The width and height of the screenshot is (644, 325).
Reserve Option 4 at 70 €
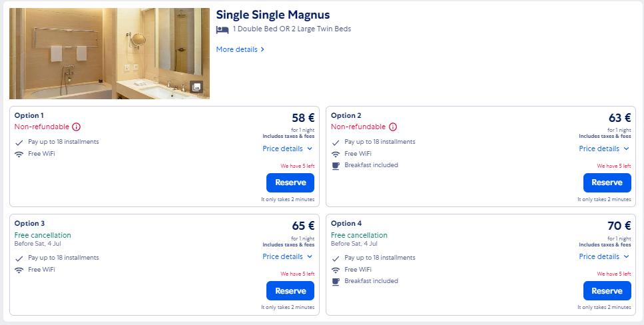607,291
